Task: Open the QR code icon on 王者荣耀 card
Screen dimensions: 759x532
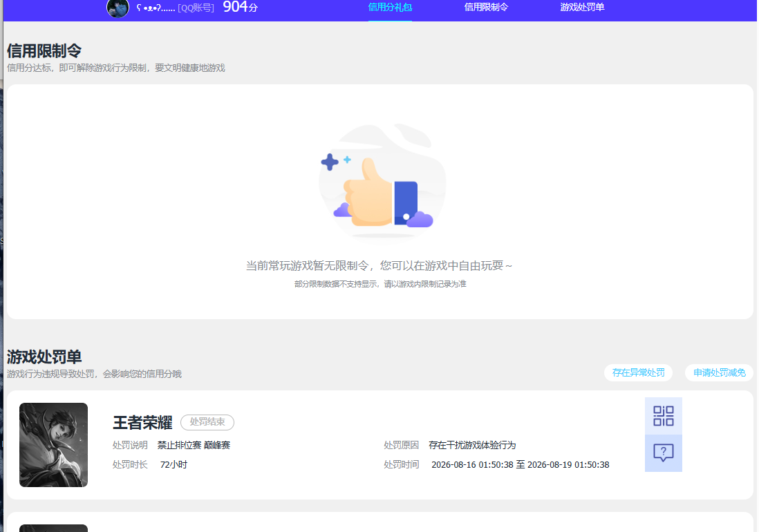Action: click(663, 416)
